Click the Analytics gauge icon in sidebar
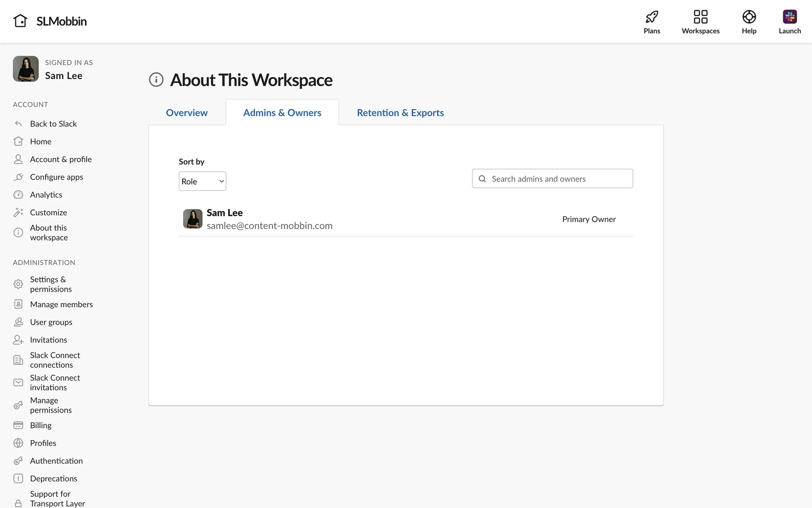This screenshot has width=812, height=508. [x=18, y=195]
